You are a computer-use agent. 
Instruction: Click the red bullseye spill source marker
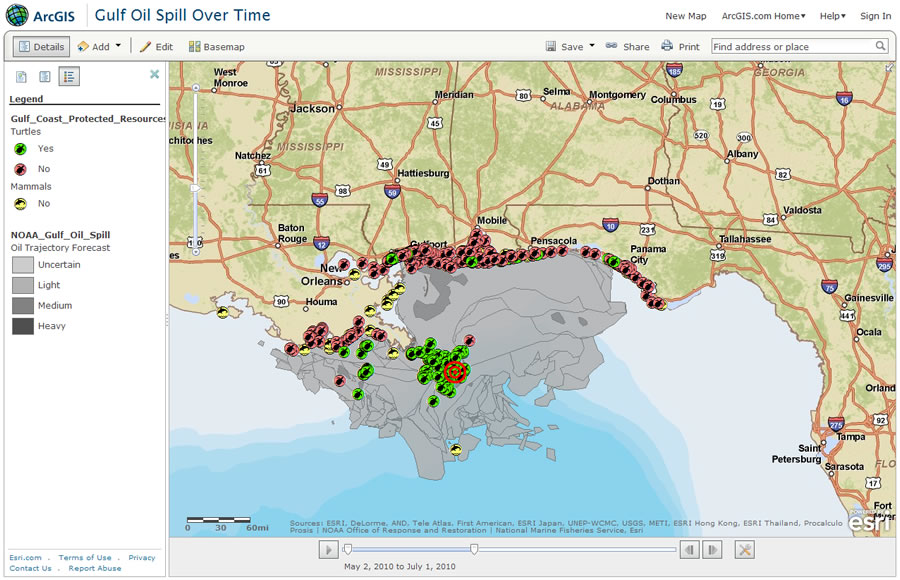pyautogui.click(x=455, y=373)
